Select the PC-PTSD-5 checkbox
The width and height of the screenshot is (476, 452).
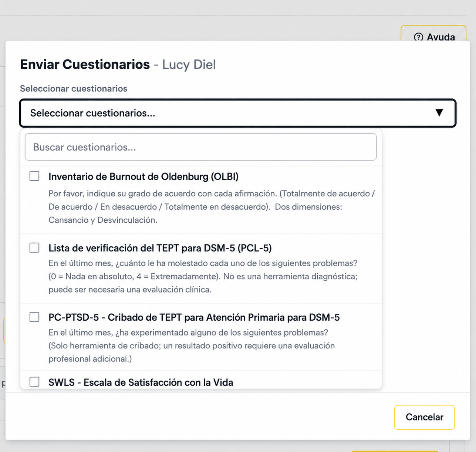[34, 317]
